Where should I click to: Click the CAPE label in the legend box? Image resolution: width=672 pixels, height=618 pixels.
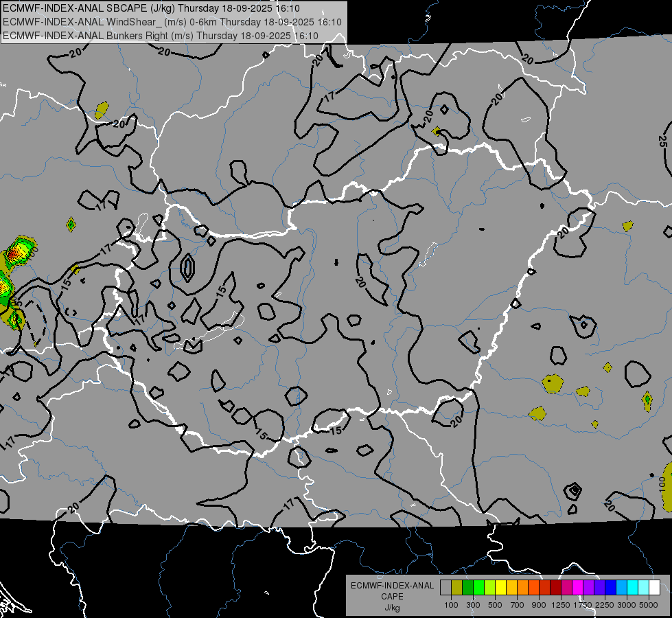pos(392,597)
